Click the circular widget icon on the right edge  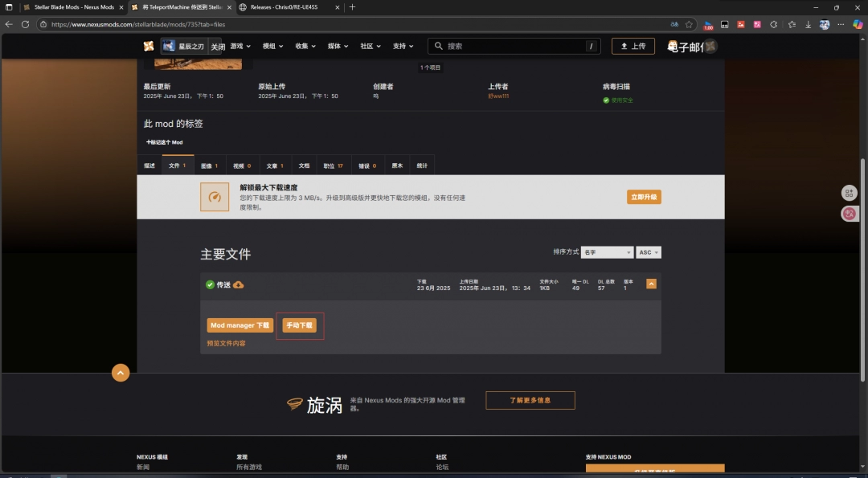coord(850,193)
